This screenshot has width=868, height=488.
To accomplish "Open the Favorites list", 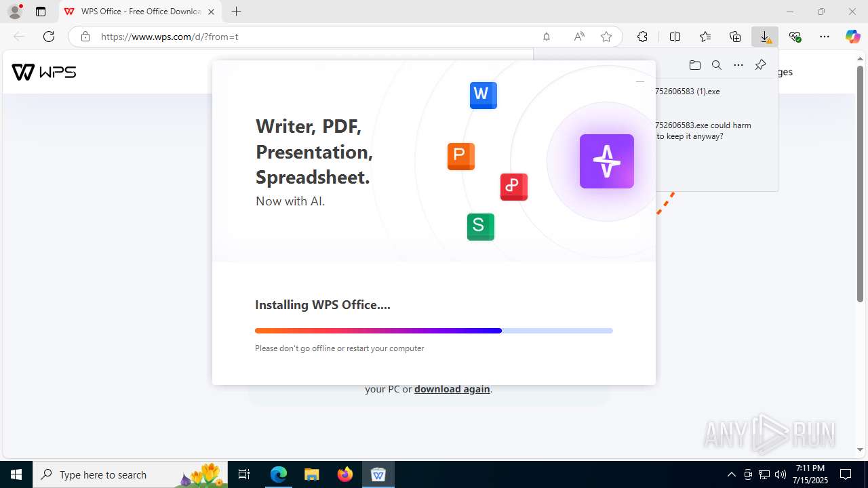I will 705,37.
